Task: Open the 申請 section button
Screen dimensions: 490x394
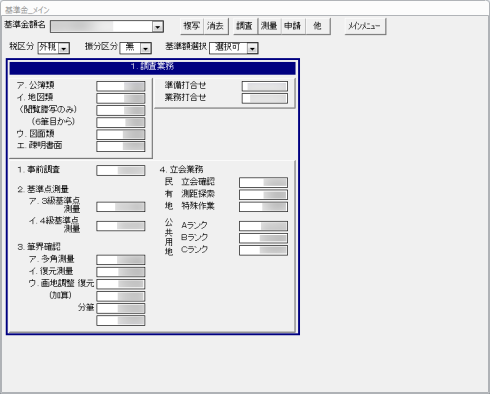Action: point(293,26)
